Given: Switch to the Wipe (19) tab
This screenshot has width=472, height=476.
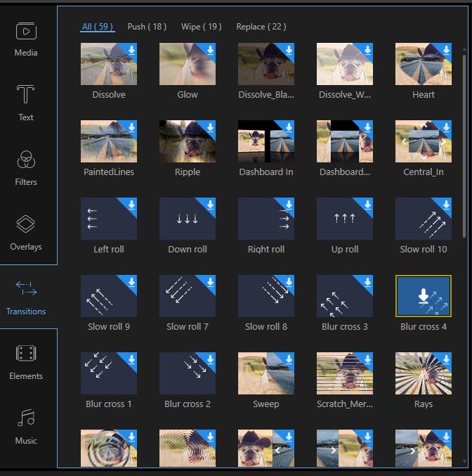Looking at the screenshot, I should tap(201, 27).
